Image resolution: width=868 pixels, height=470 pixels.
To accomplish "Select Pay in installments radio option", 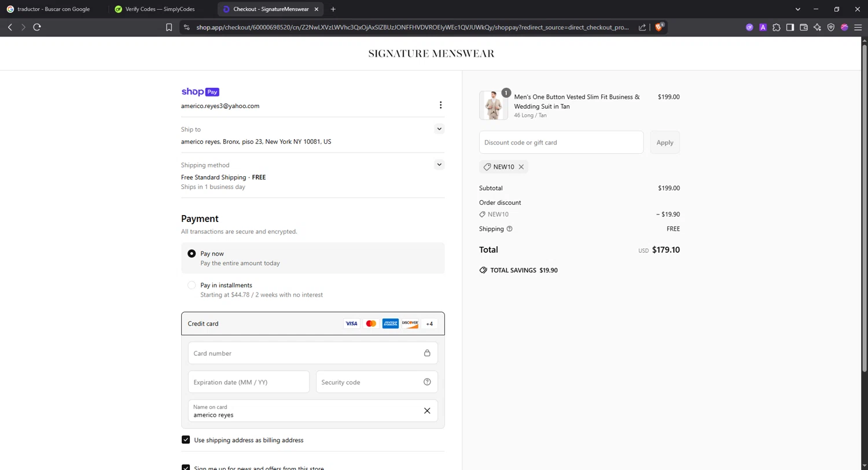I will (192, 285).
